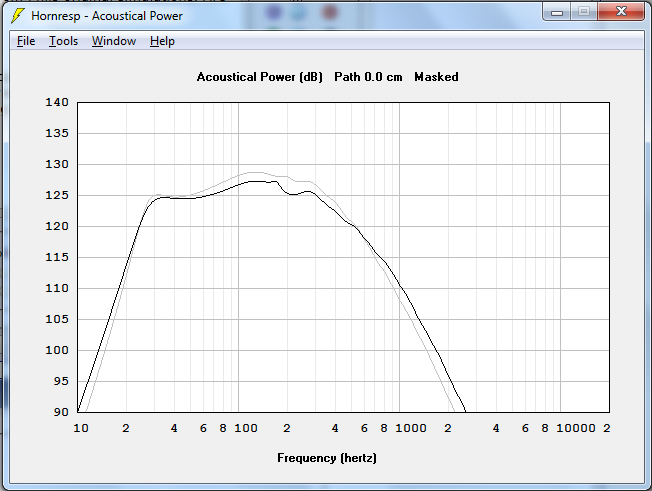652x491 pixels.
Task: Open the File menu
Action: (x=26, y=41)
